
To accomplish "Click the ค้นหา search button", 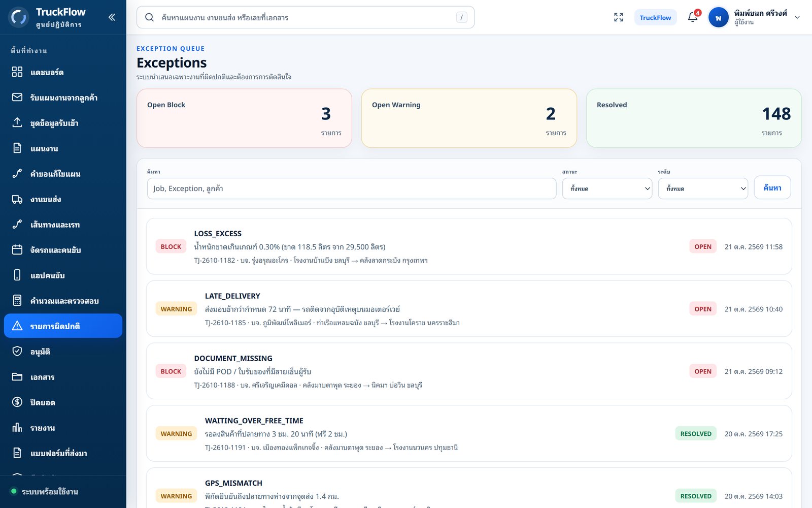I will coord(772,188).
